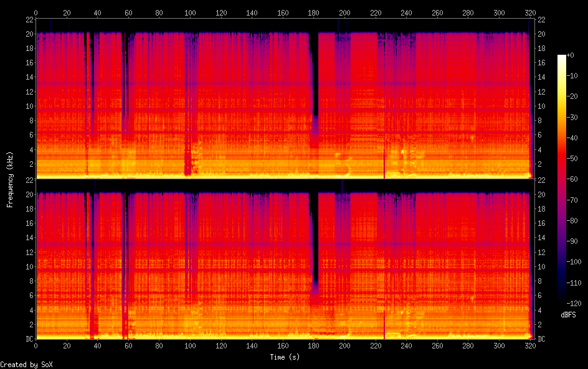Click "2" on the upper channel's left frequency axis

tap(32, 164)
